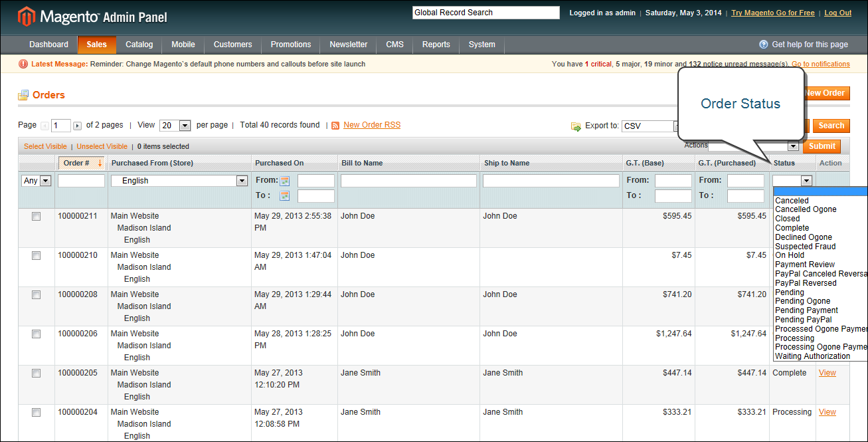Open the Export to CSV dropdown
868x442 pixels.
coord(650,126)
